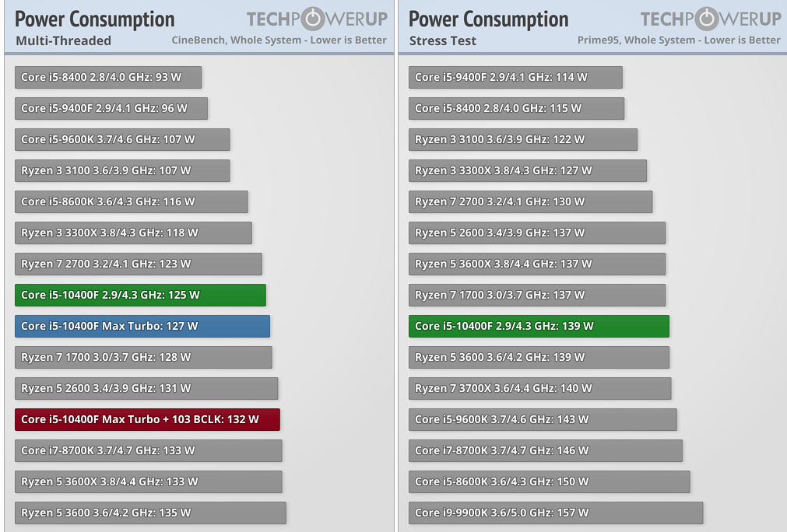Select the Ryzen 7 3700X 140 W bar
Screen dimensions: 787x532
(539, 388)
